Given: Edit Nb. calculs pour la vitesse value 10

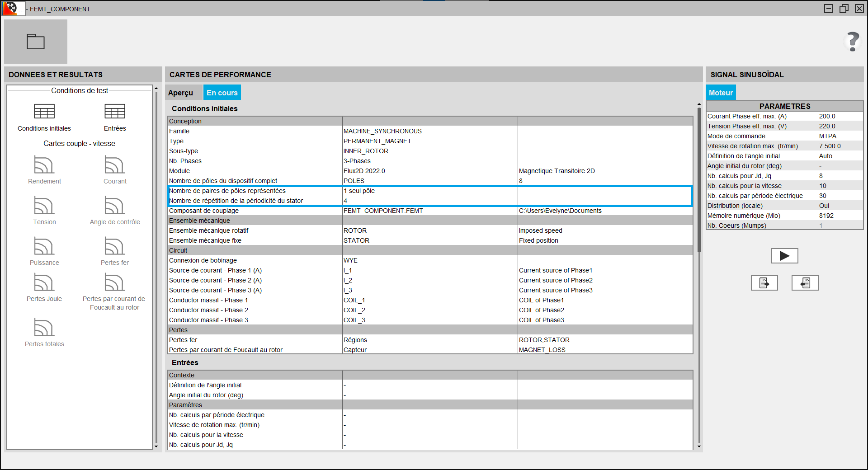Looking at the screenshot, I should point(840,186).
